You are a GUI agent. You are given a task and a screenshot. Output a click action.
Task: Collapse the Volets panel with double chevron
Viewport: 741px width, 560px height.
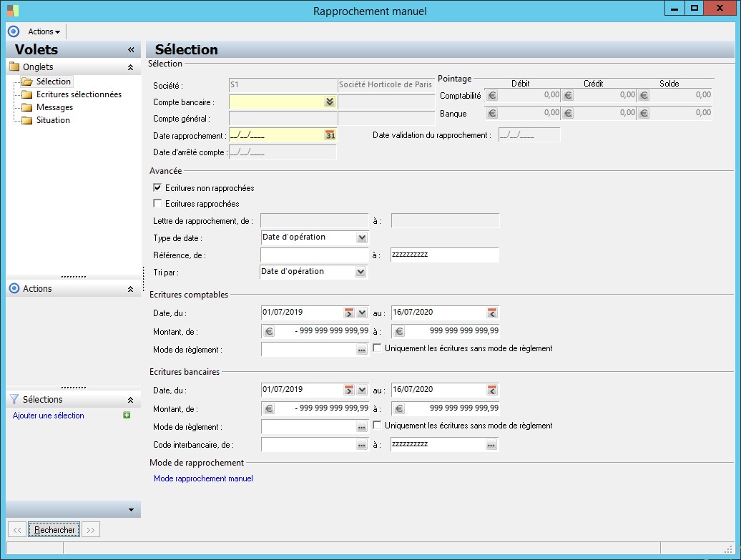pos(131,50)
